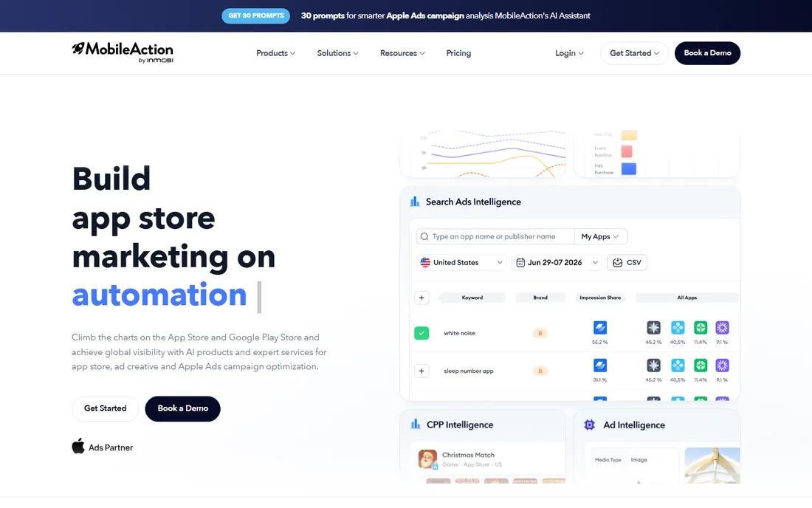Click the Keyword column header
This screenshot has height=508, width=812.
pyautogui.click(x=472, y=298)
